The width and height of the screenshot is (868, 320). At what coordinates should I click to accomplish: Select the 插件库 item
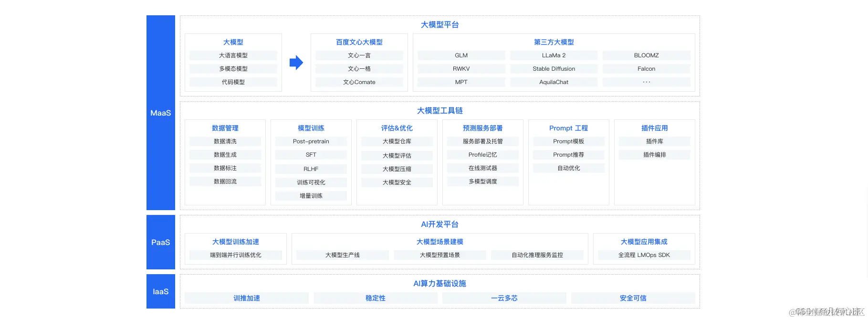(655, 141)
